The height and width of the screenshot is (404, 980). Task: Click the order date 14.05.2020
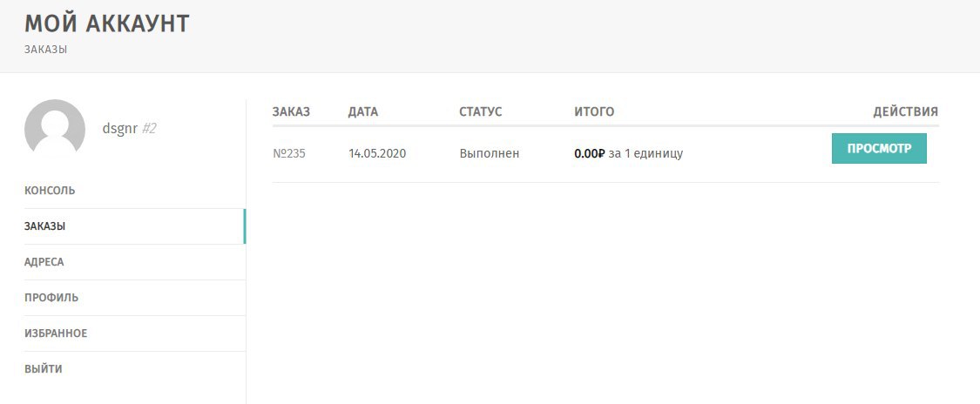pyautogui.click(x=377, y=154)
